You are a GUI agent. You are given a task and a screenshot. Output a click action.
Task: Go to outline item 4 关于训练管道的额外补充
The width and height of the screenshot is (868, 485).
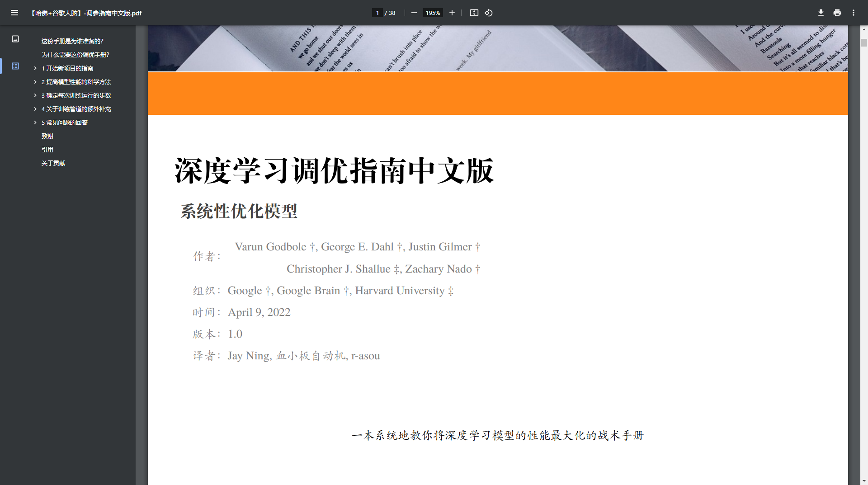pos(76,109)
